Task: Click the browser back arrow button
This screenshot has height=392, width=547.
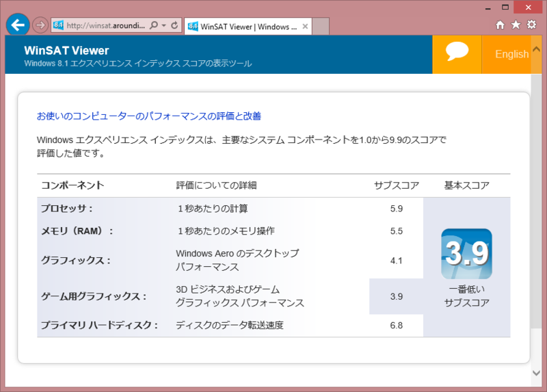Action: 18,25
